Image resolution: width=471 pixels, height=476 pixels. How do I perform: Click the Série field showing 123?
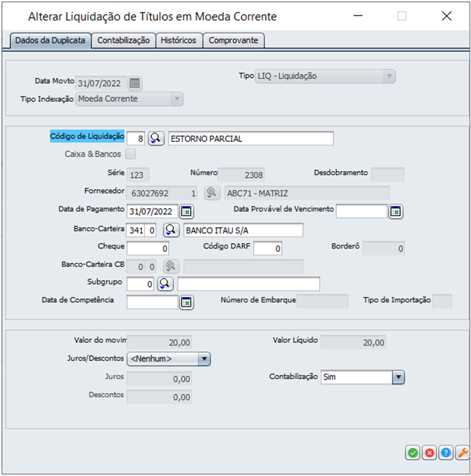138,175
